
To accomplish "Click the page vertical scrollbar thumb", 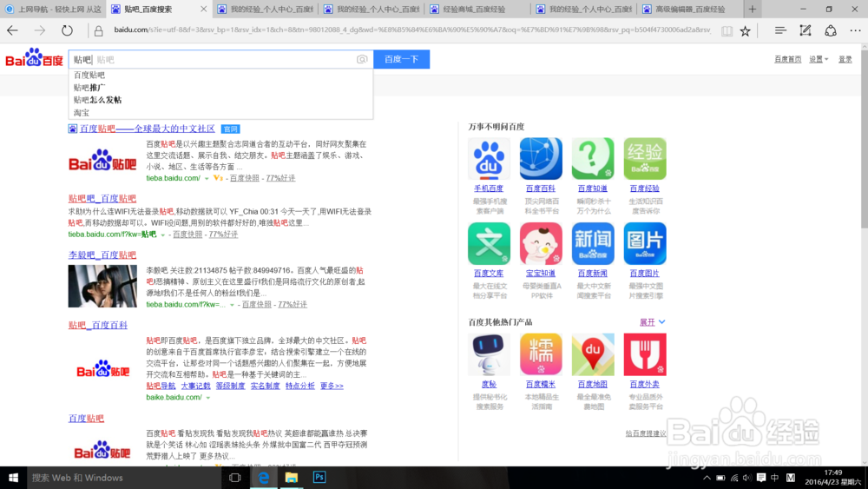I will [865, 142].
